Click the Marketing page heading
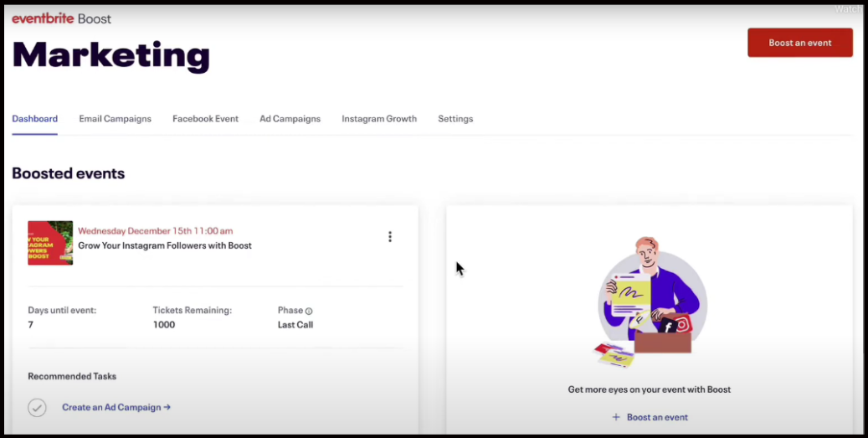 tap(110, 55)
